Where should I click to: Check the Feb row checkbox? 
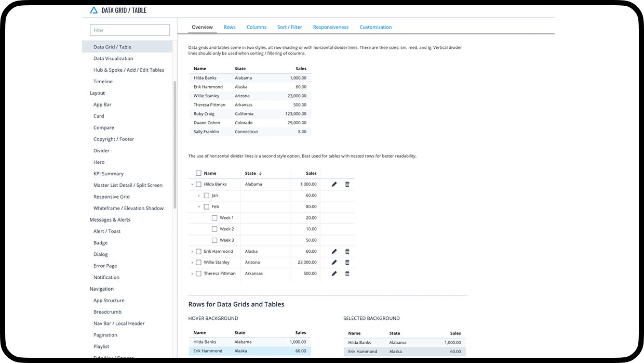point(206,206)
